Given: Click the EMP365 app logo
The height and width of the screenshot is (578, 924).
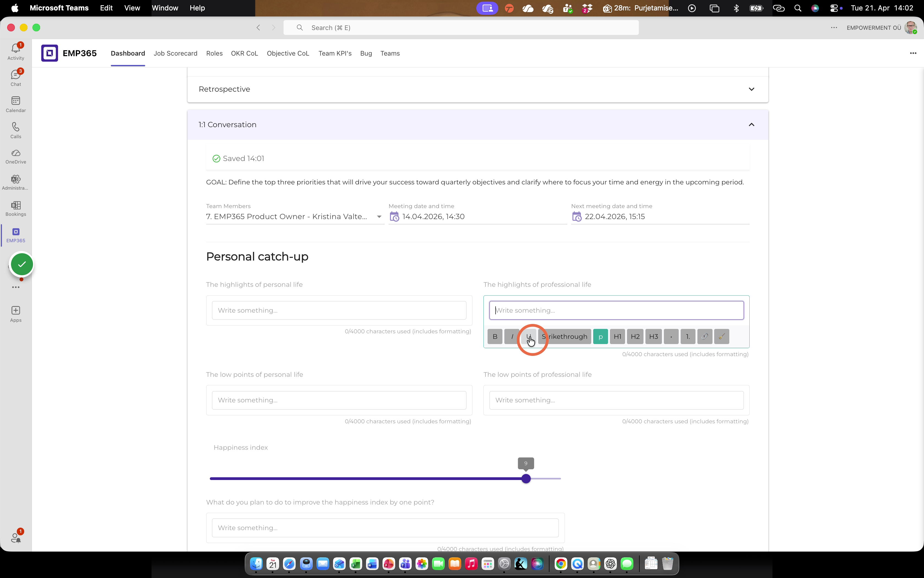Looking at the screenshot, I should [50, 53].
